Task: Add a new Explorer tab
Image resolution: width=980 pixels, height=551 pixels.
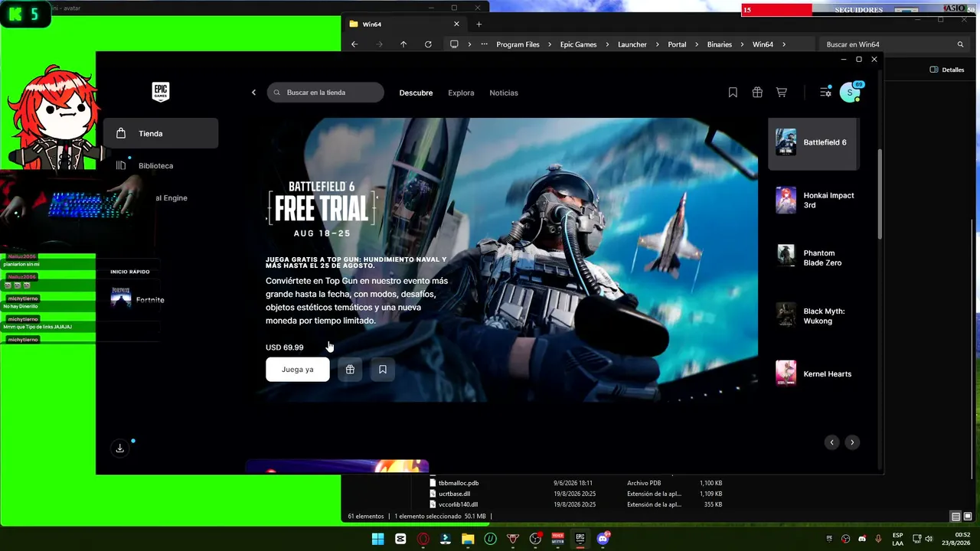Action: click(479, 24)
